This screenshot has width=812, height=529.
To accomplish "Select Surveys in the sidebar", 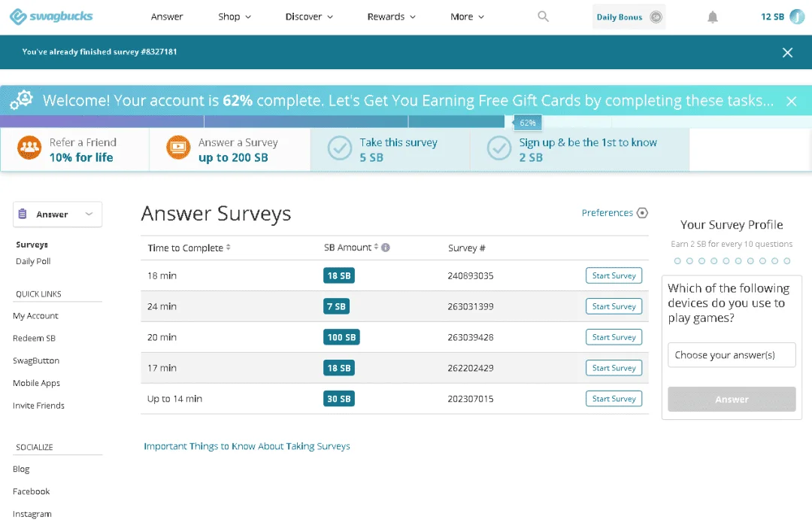I will (32, 245).
